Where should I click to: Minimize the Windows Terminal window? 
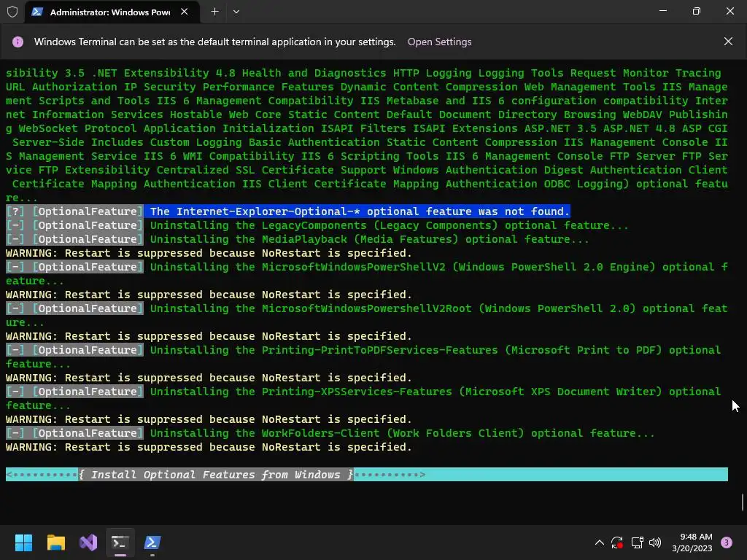tap(662, 11)
